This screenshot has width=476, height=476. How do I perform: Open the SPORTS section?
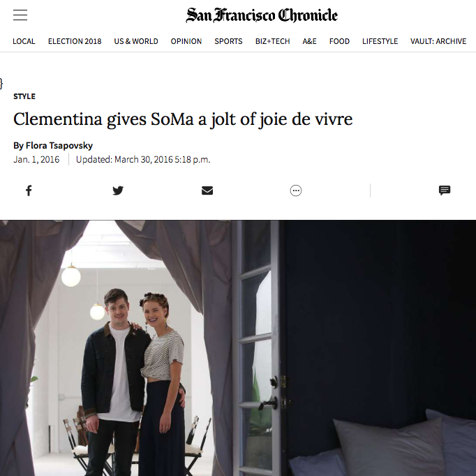(229, 41)
